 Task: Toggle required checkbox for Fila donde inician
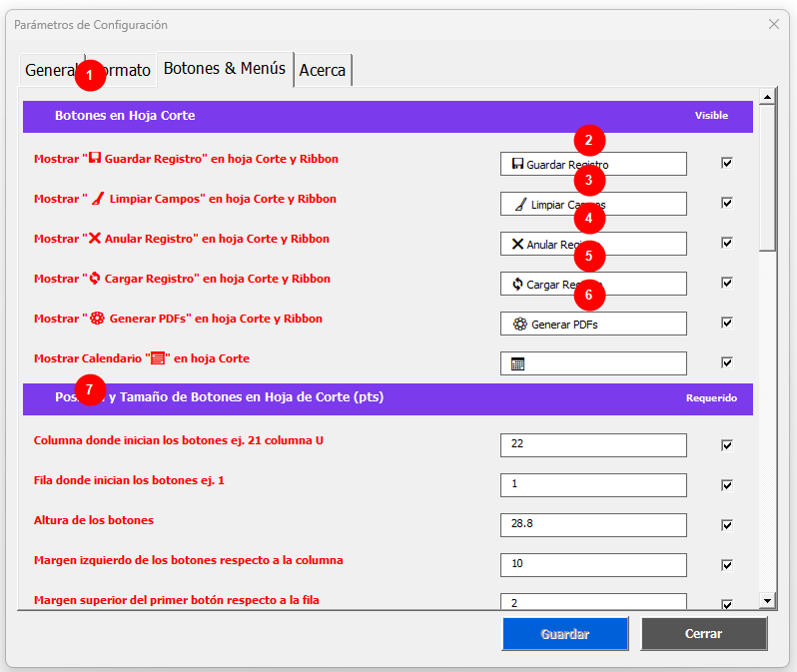[727, 485]
